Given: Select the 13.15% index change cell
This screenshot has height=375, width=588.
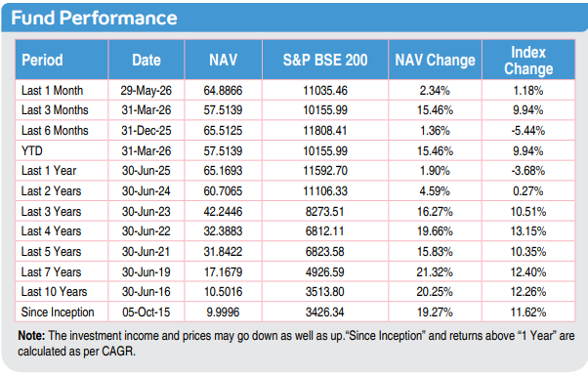Looking at the screenshot, I should [x=528, y=231].
